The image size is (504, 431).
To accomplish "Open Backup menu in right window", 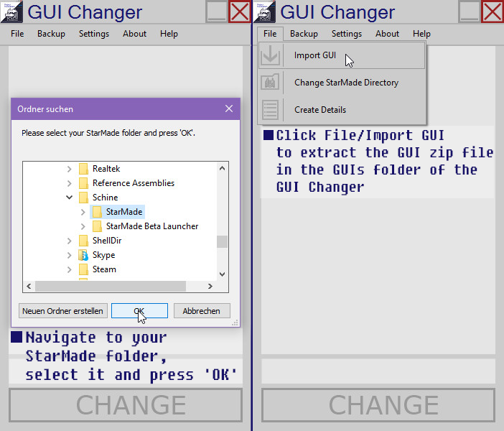I will pyautogui.click(x=304, y=34).
